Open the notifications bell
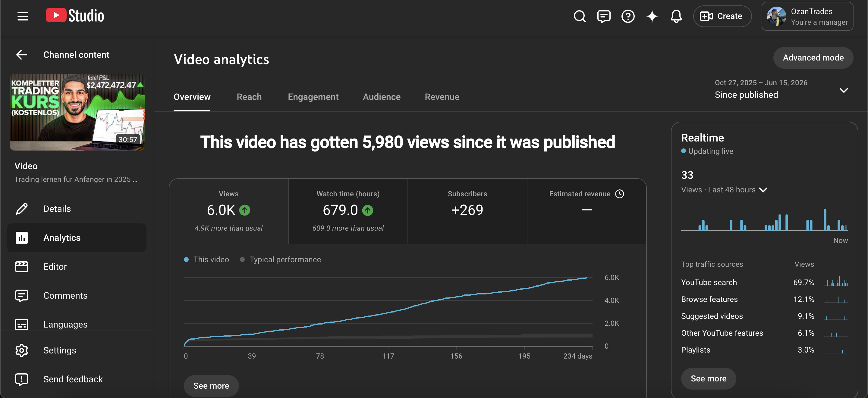The height and width of the screenshot is (398, 868). pyautogui.click(x=676, y=16)
